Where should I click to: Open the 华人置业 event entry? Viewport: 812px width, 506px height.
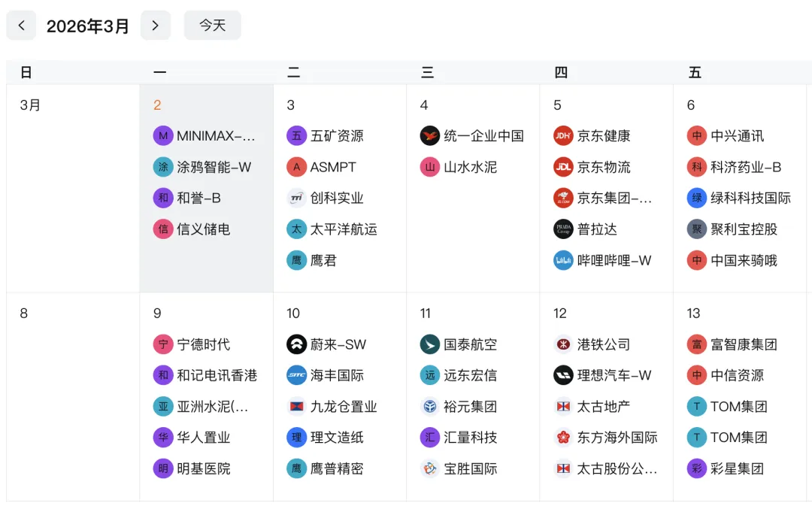click(192, 438)
